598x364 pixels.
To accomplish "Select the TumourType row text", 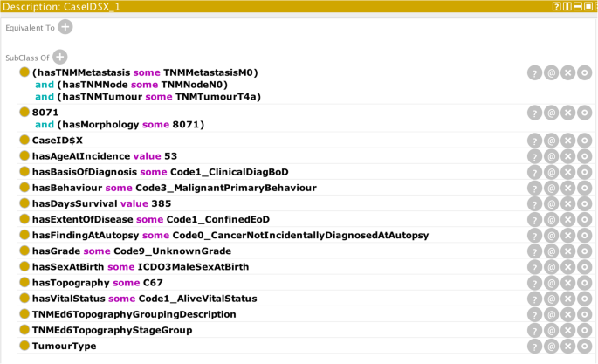I will (64, 346).
